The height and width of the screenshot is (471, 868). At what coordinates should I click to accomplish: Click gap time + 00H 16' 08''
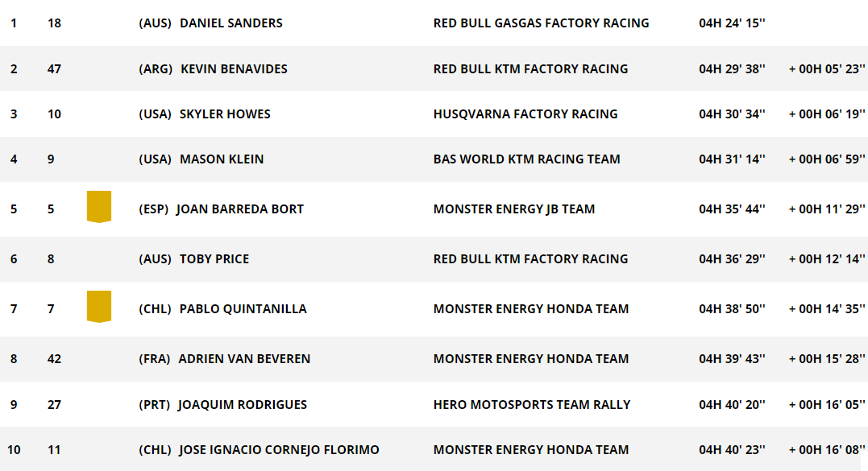pyautogui.click(x=827, y=450)
